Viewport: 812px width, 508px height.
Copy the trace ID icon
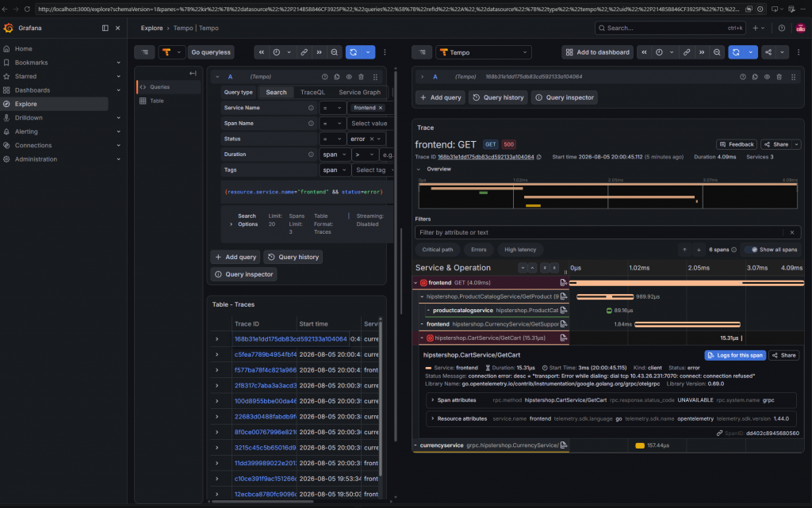tap(539, 157)
